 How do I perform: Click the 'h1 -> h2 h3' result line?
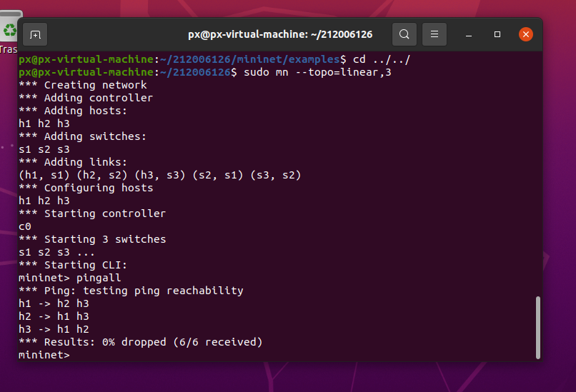(x=54, y=303)
